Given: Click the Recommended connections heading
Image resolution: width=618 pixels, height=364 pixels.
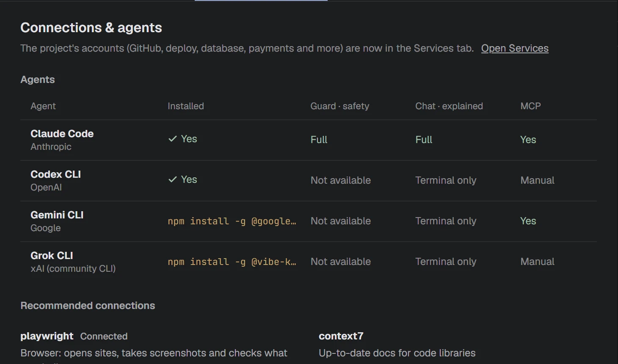Looking at the screenshot, I should click(88, 306).
